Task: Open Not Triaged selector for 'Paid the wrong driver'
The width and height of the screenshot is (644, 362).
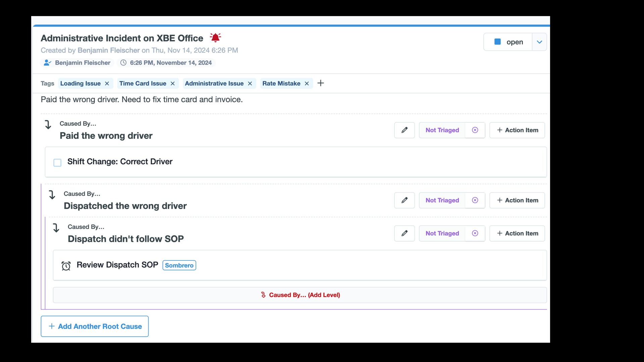Action: click(442, 130)
